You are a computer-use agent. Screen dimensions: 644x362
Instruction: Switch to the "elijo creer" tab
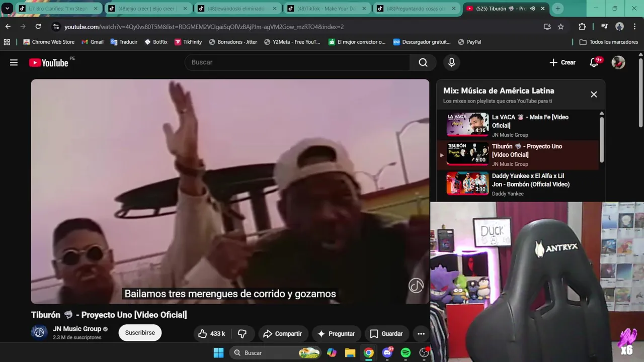pyautogui.click(x=148, y=9)
